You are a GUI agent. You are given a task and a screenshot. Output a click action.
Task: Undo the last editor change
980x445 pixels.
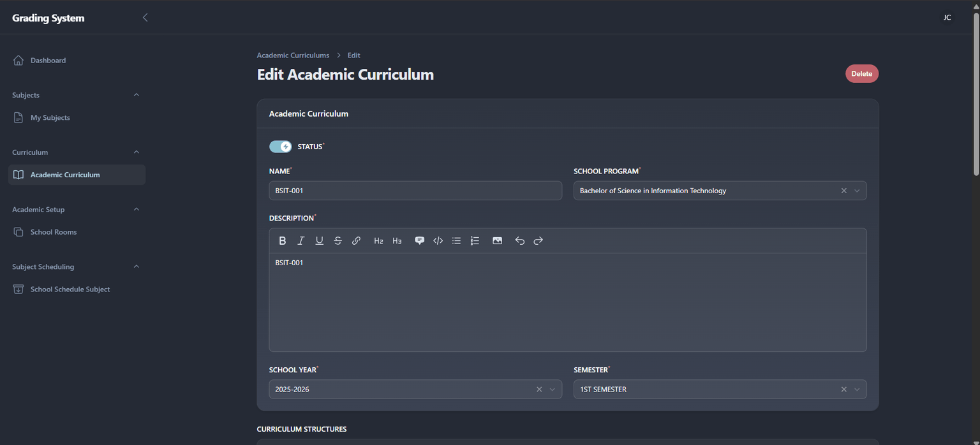(x=519, y=241)
